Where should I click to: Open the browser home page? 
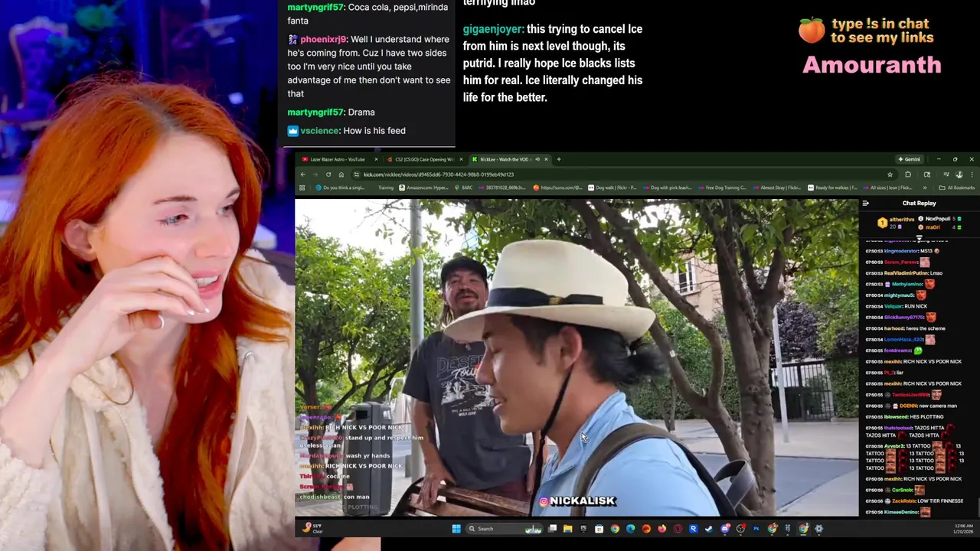click(x=341, y=174)
